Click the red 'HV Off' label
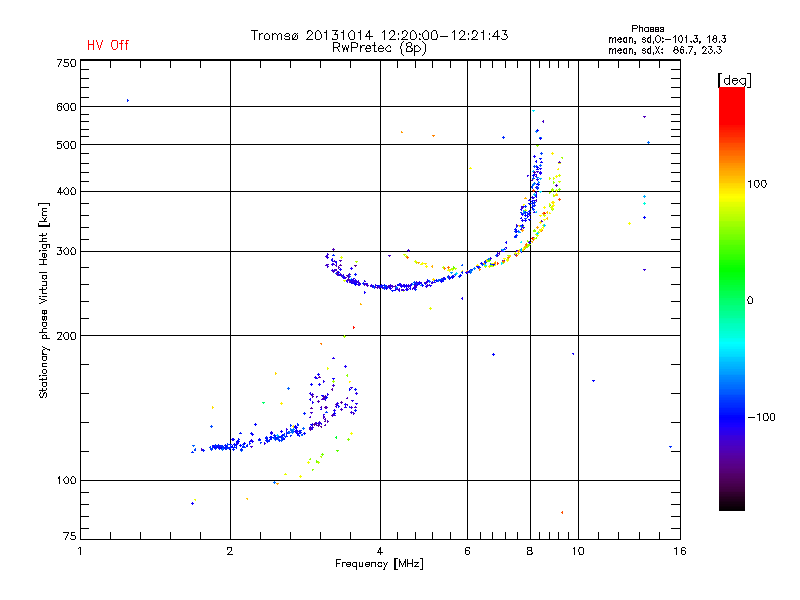This screenshot has width=800, height=600. click(x=108, y=45)
